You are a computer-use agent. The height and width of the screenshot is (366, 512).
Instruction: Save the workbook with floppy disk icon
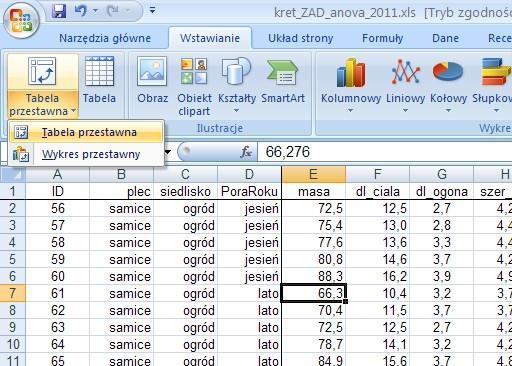(59, 11)
